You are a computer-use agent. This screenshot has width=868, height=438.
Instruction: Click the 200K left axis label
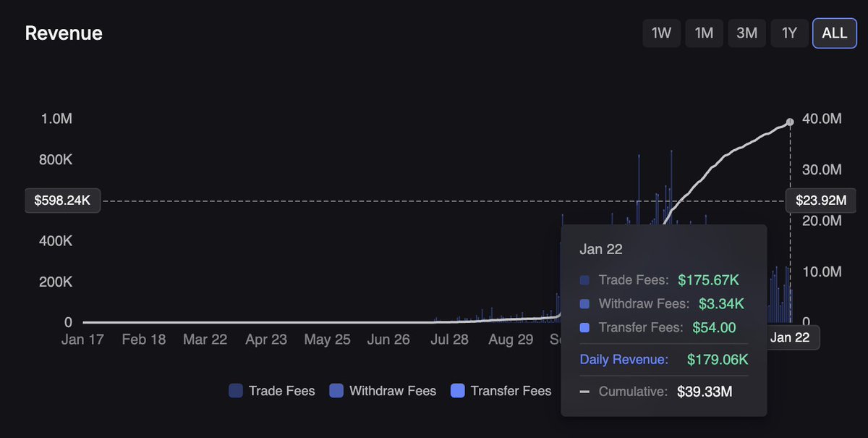coord(55,282)
